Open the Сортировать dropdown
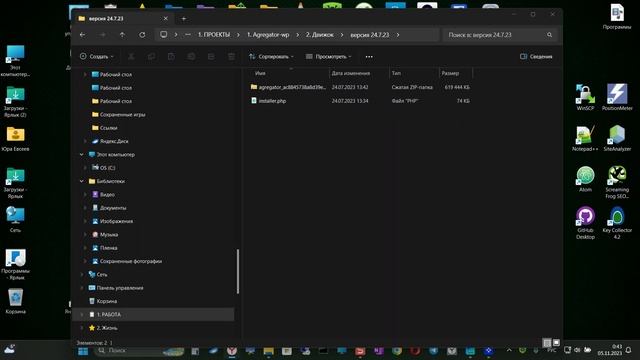This screenshot has height=360, width=640. (271, 57)
